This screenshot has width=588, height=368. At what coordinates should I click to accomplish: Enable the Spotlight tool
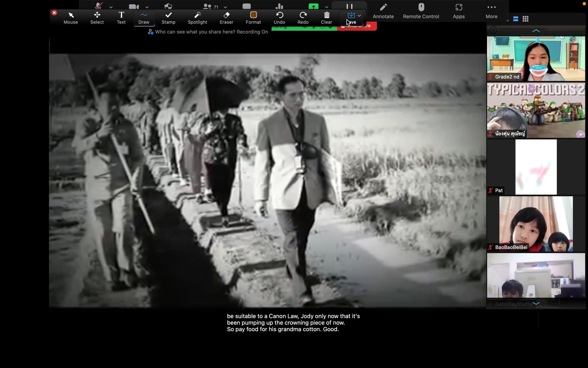click(197, 18)
